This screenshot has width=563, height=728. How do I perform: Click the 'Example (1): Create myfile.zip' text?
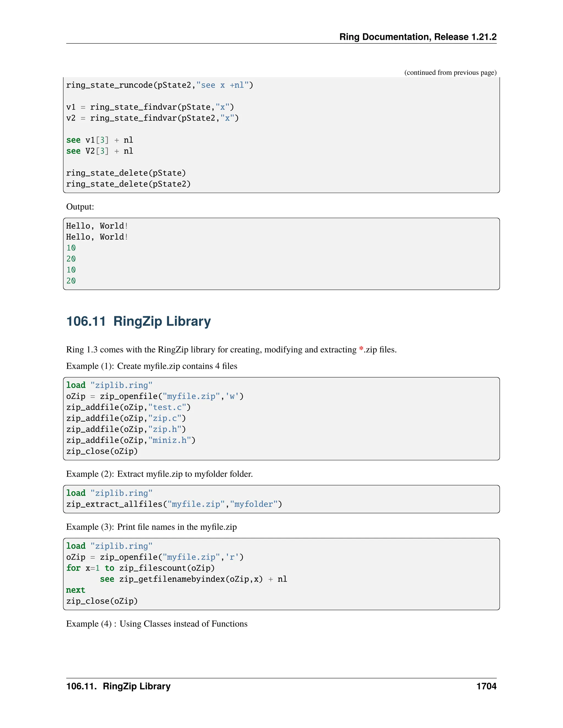(x=152, y=366)
